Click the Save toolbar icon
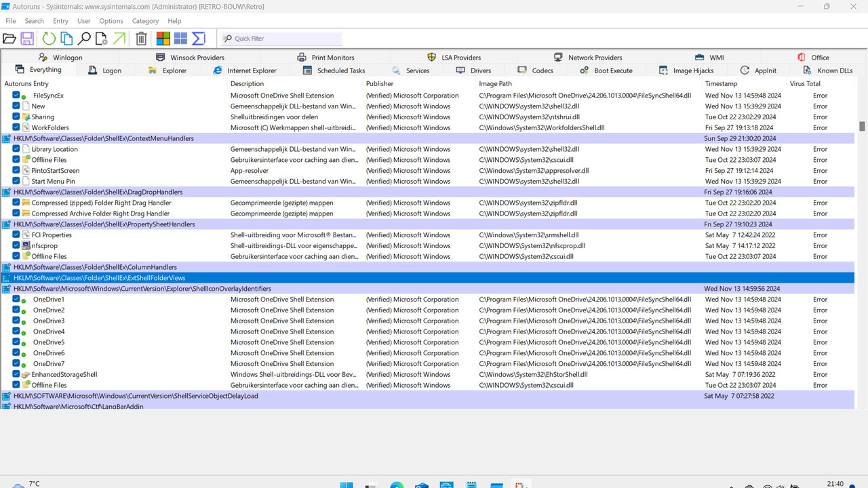 pos(27,39)
